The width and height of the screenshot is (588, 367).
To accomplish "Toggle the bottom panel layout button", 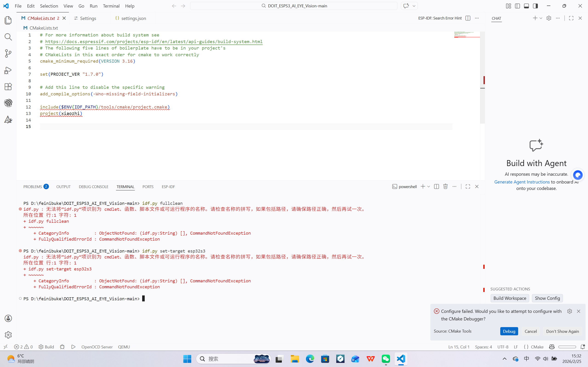I will (x=526, y=6).
